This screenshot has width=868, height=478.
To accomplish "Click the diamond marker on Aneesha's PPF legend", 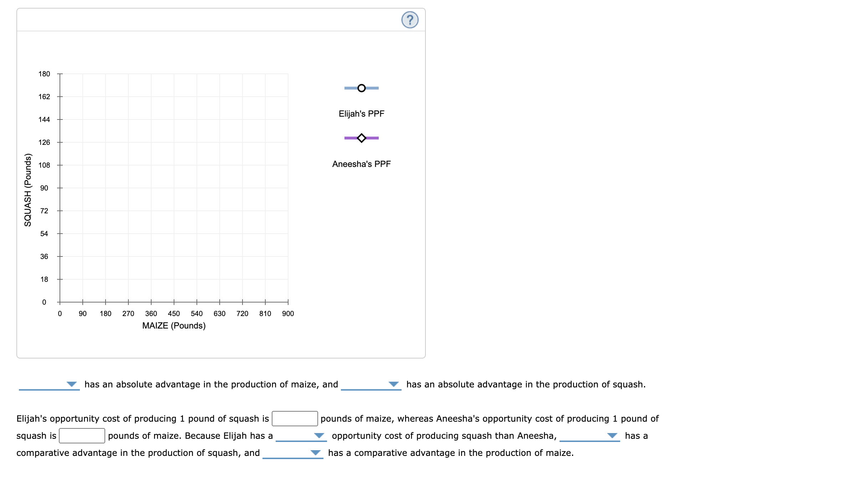I will [361, 138].
